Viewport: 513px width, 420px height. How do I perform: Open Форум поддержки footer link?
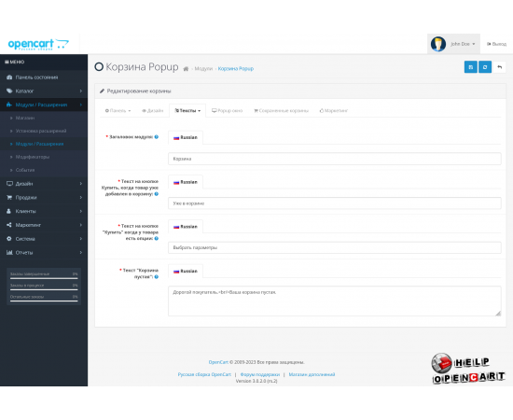click(260, 374)
